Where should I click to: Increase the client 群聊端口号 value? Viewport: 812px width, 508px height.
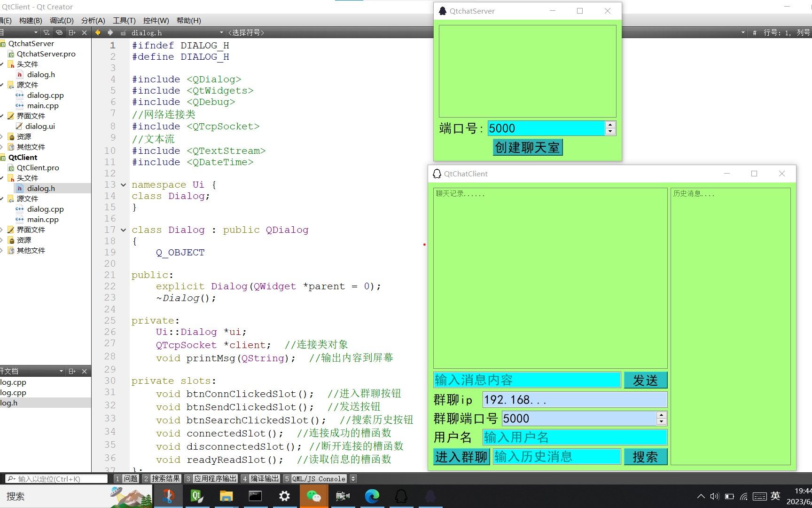click(661, 415)
